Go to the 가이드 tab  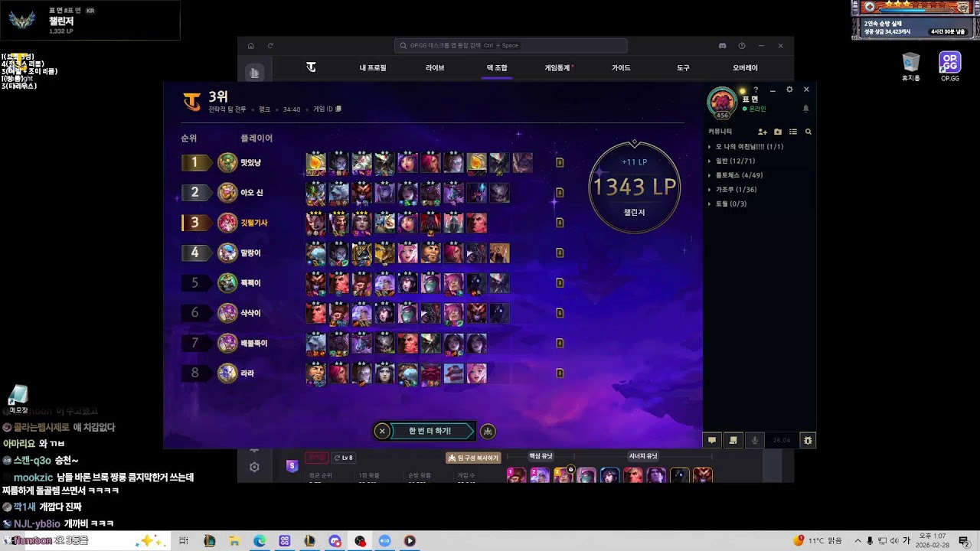click(621, 68)
